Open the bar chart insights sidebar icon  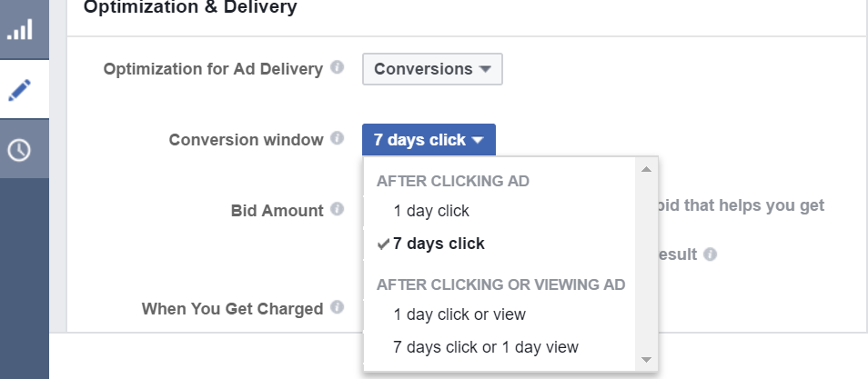point(20,29)
